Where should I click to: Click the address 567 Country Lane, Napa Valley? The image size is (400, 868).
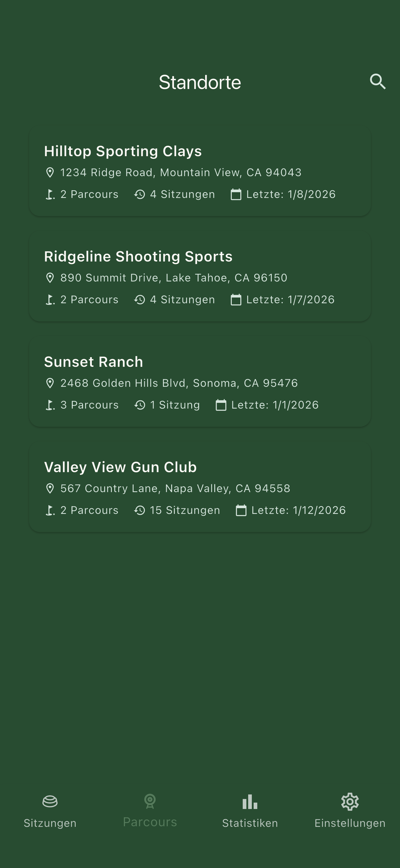(x=175, y=488)
